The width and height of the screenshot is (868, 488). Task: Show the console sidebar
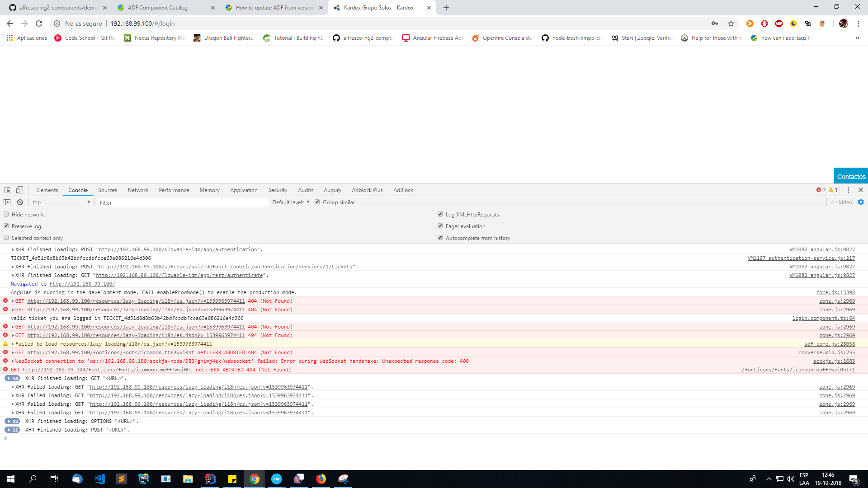(x=7, y=202)
